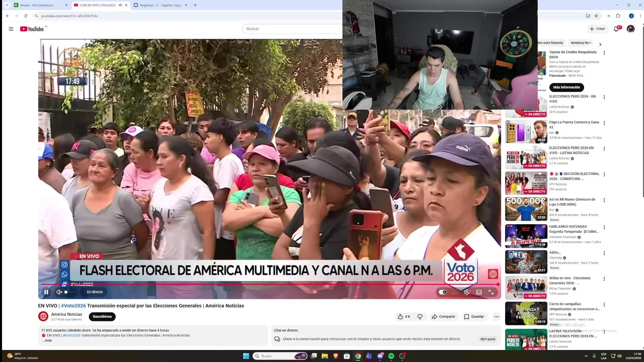Bookmark this page with star icon
Viewport: 644px width, 362px height.
(x=596, y=16)
